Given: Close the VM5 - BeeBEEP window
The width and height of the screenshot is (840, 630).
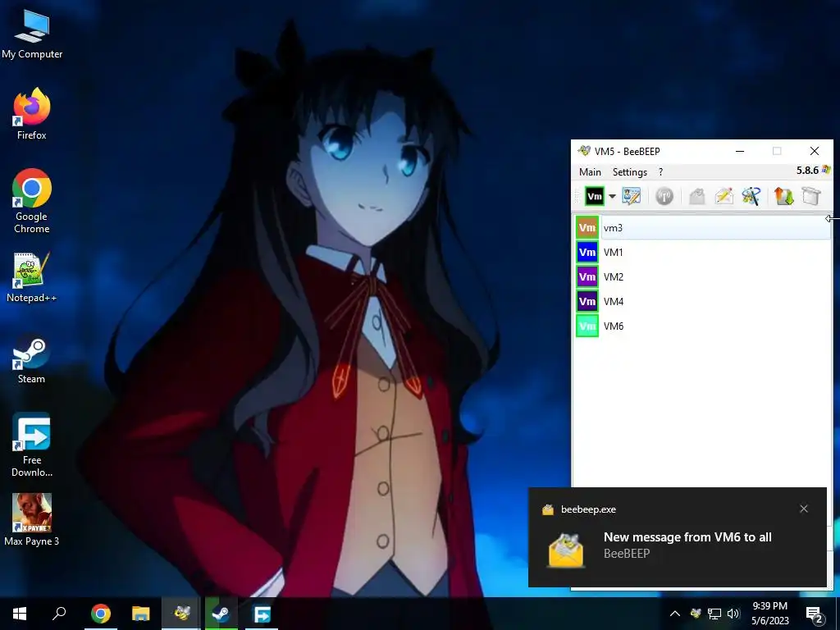Looking at the screenshot, I should point(815,151).
